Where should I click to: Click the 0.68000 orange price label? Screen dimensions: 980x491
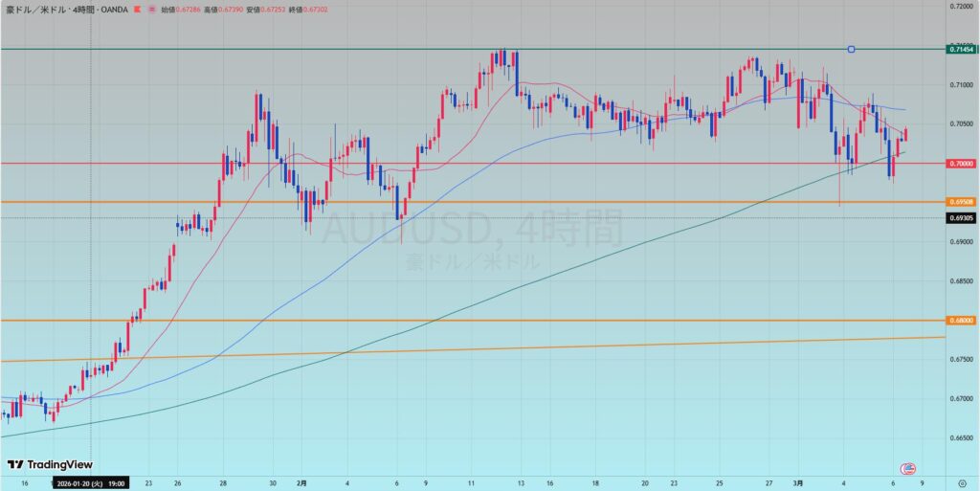click(961, 321)
